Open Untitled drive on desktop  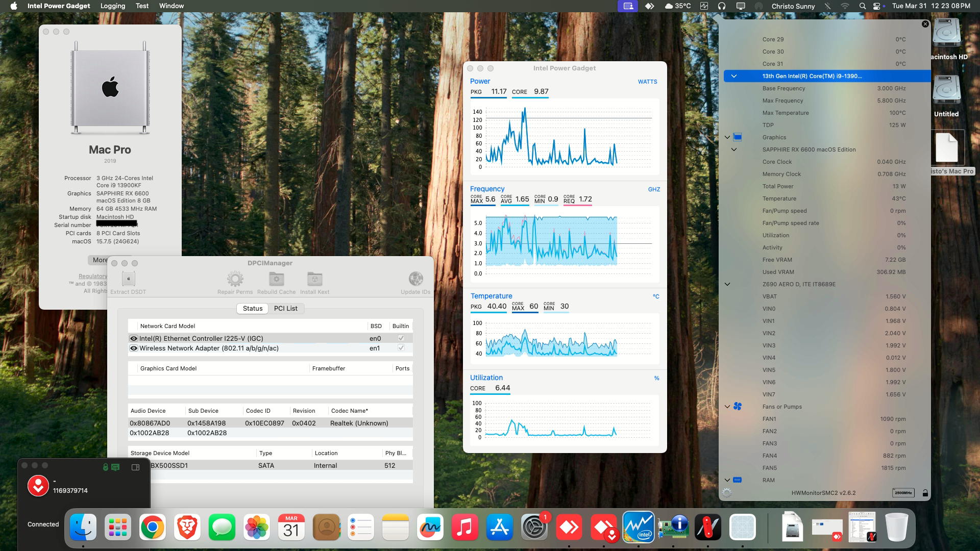coord(946,96)
